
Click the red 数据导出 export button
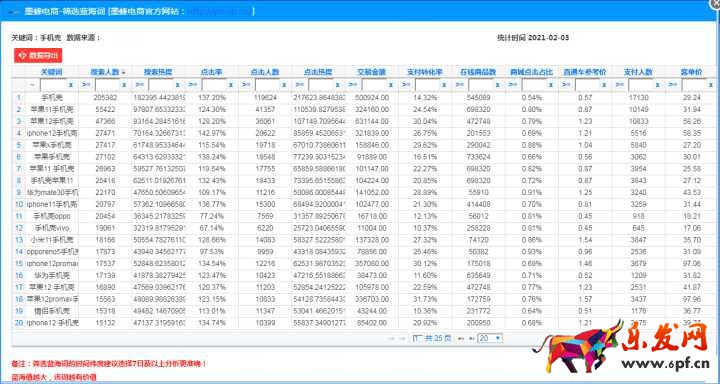38,56
